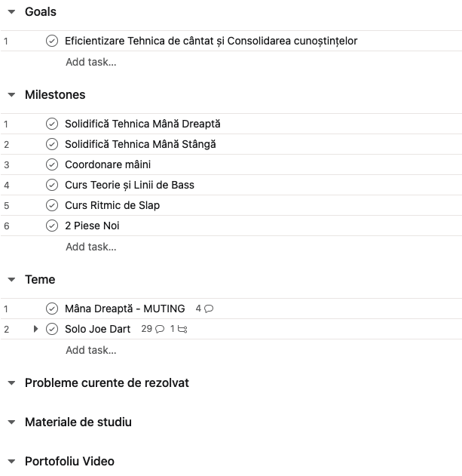The width and height of the screenshot is (462, 476).
Task: Mark the Eficientizare Tehnica goal as complete
Action: [52, 41]
